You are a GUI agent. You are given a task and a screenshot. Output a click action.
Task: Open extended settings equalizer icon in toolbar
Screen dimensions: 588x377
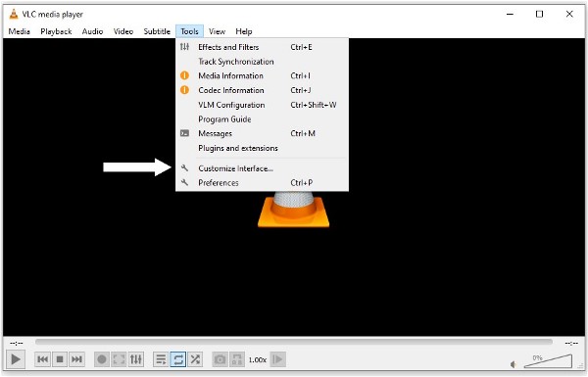pyautogui.click(x=136, y=359)
